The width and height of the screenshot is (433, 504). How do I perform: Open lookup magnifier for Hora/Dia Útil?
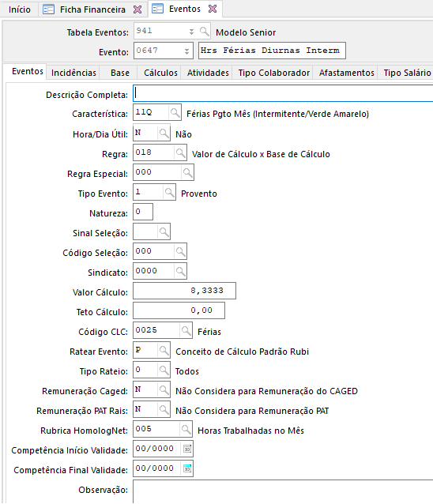click(164, 133)
